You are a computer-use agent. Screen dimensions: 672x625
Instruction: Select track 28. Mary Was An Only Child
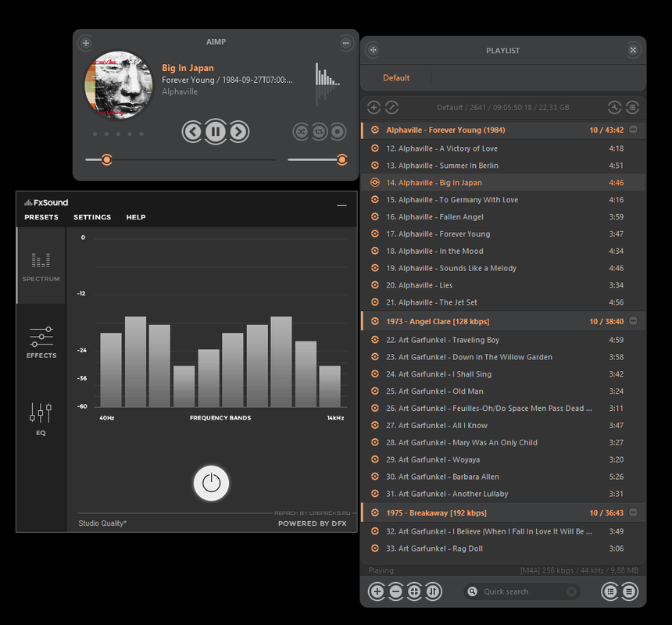[503, 442]
